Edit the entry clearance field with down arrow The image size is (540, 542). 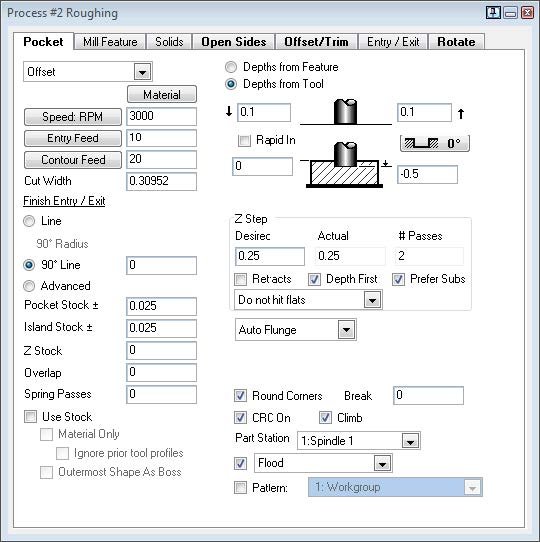264,112
